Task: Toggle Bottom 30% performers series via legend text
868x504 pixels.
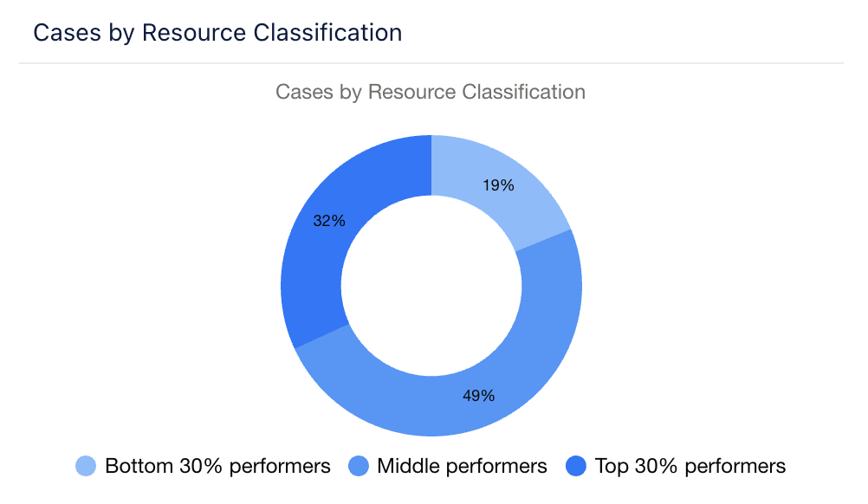Action: 217,466
